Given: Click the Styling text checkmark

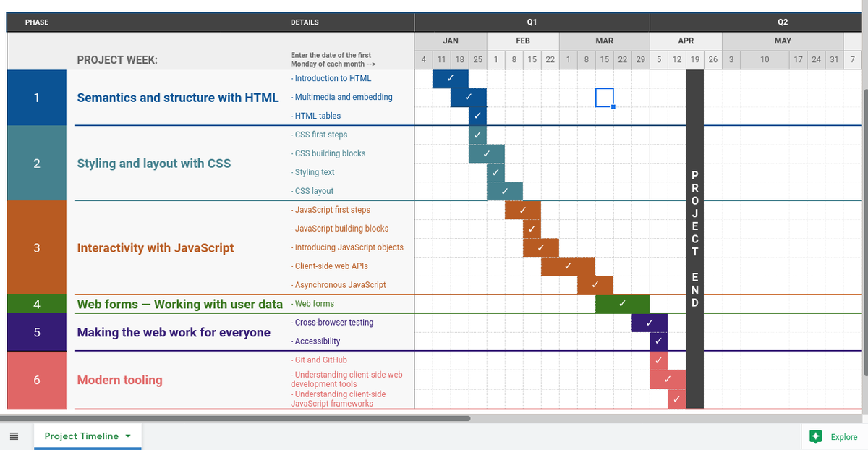Looking at the screenshot, I should 495,172.
